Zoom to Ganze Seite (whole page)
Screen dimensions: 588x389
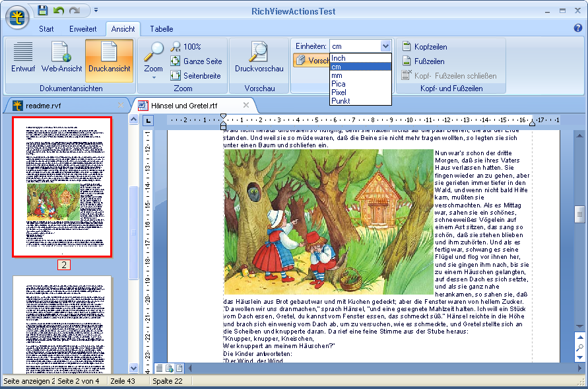[196, 61]
